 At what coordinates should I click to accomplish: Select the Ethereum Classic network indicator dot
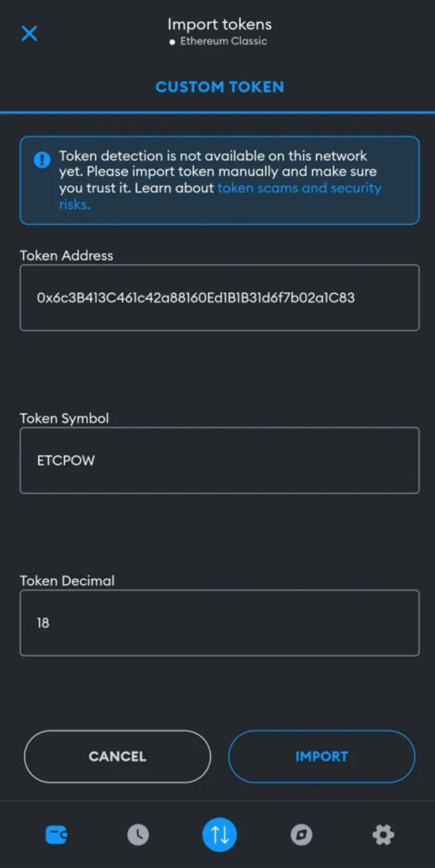point(173,41)
